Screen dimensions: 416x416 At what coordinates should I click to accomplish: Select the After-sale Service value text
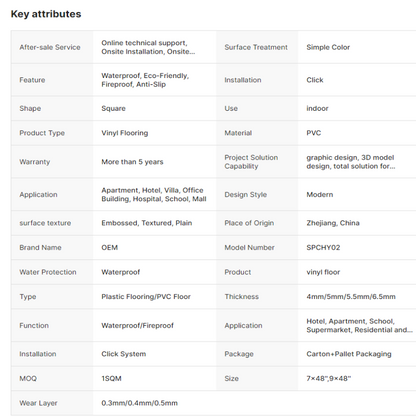(x=148, y=47)
